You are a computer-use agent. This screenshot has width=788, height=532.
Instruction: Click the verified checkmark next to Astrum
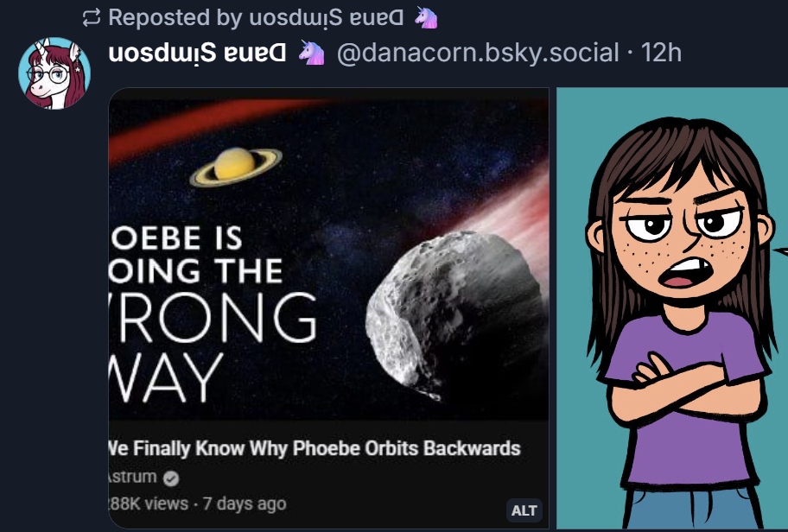click(172, 478)
